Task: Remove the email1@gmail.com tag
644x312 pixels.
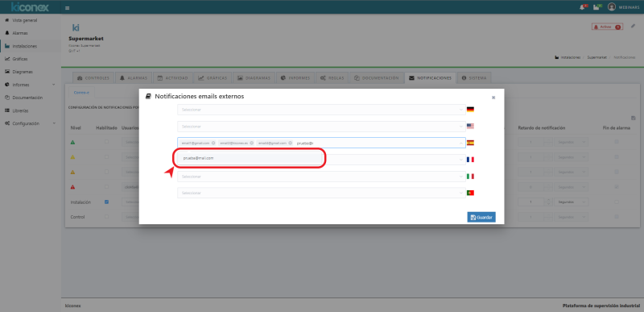Action: pos(213,143)
